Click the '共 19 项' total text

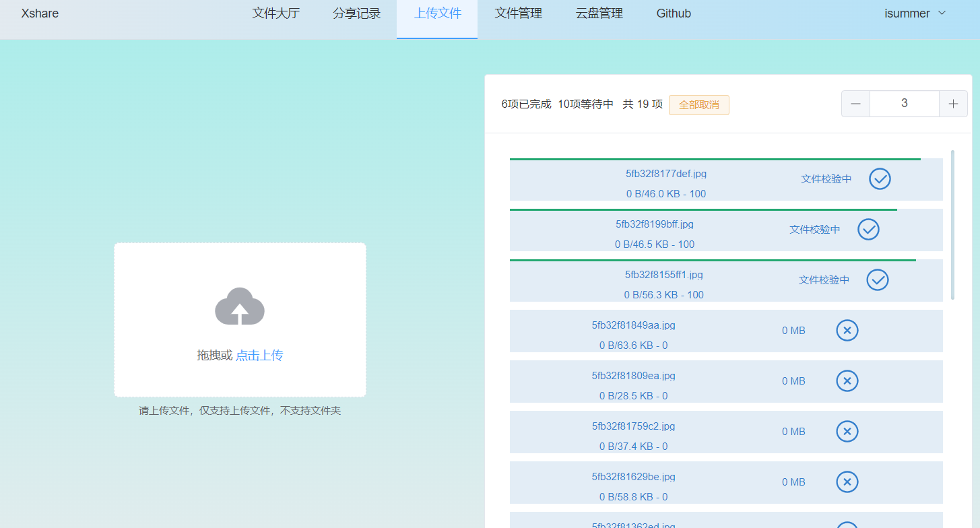pyautogui.click(x=643, y=104)
